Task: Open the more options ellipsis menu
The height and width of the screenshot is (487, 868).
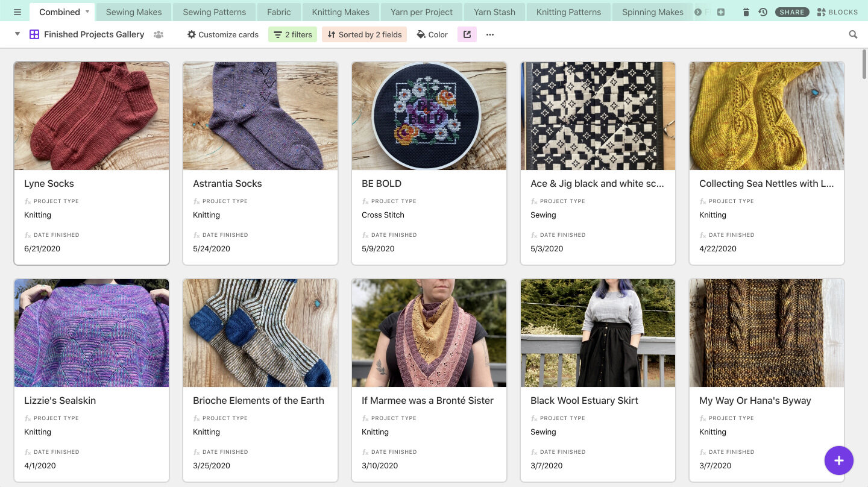Action: pos(490,34)
